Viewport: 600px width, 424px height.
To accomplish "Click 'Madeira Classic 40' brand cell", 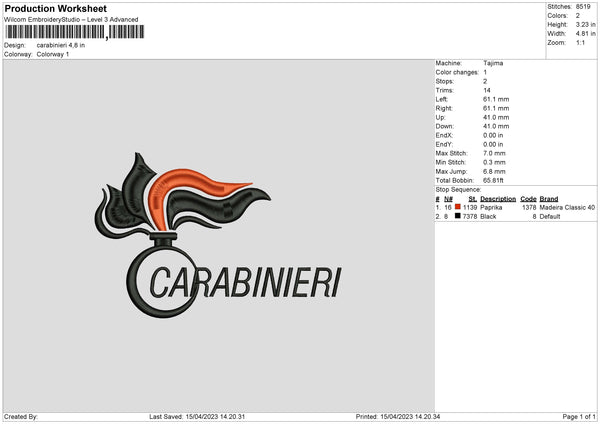I will [567, 207].
